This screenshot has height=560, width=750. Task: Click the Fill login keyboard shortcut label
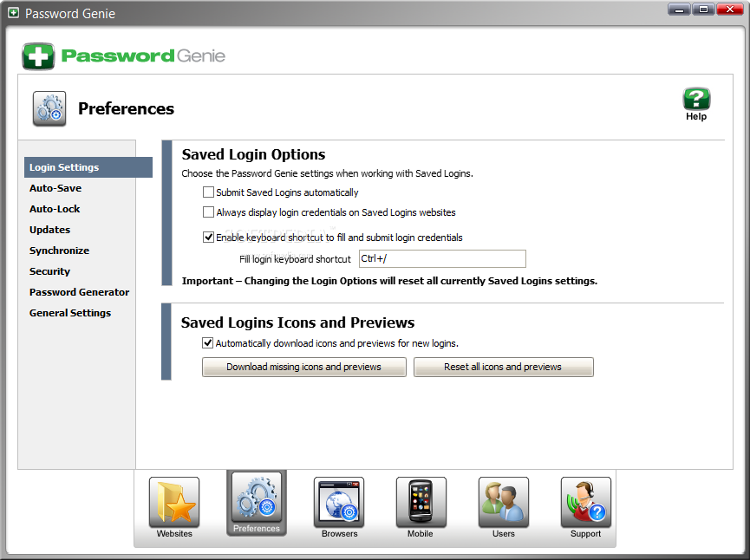(295, 259)
